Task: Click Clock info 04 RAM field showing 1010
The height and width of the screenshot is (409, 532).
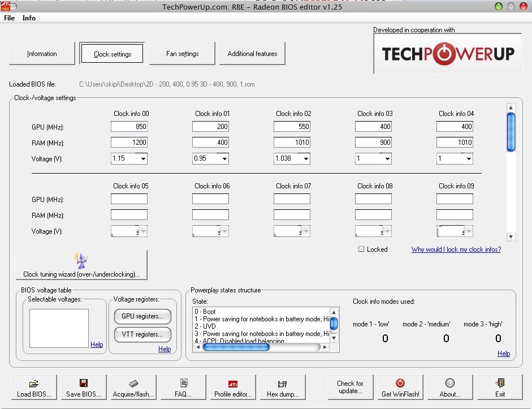Action: coord(455,142)
